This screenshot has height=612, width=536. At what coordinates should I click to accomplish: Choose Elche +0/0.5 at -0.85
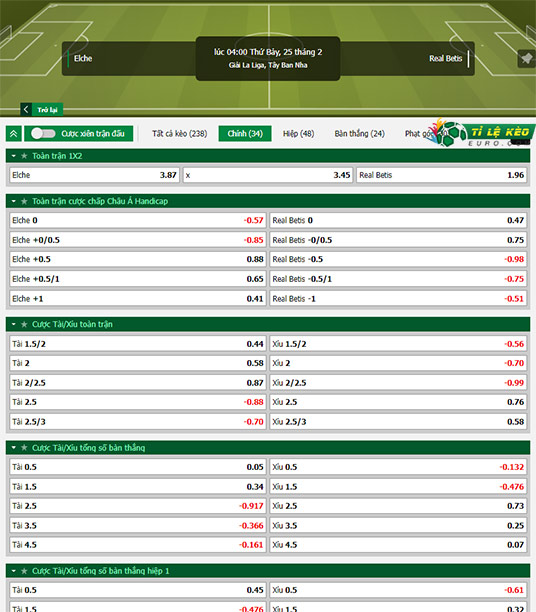pos(138,240)
